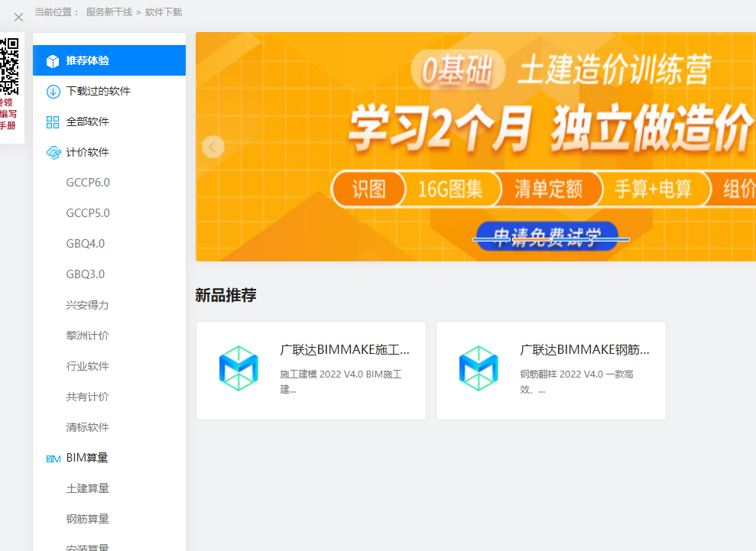This screenshot has width=756, height=551.
Task: Select GBQ3.0 in sidebar
Action: (86, 274)
